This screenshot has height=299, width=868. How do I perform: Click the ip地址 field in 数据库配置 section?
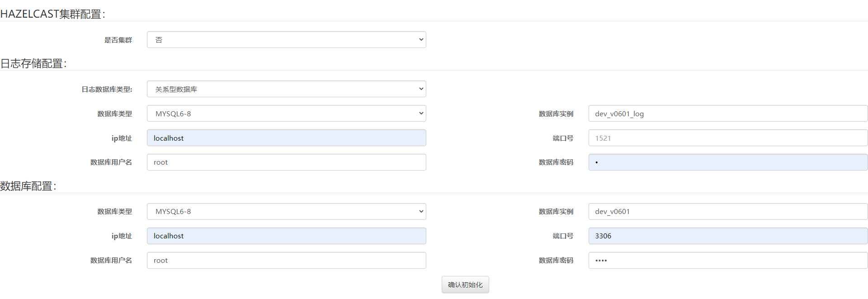[286, 236]
